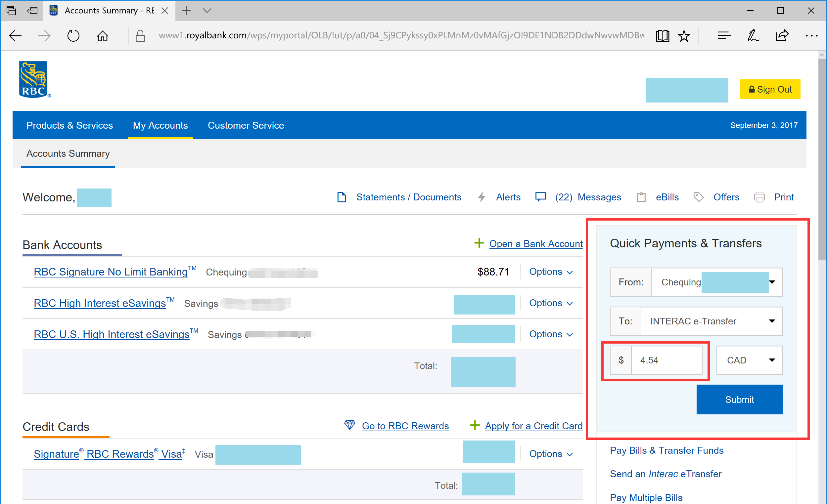Open the eBills link
This screenshot has width=827, height=504.
tap(667, 197)
